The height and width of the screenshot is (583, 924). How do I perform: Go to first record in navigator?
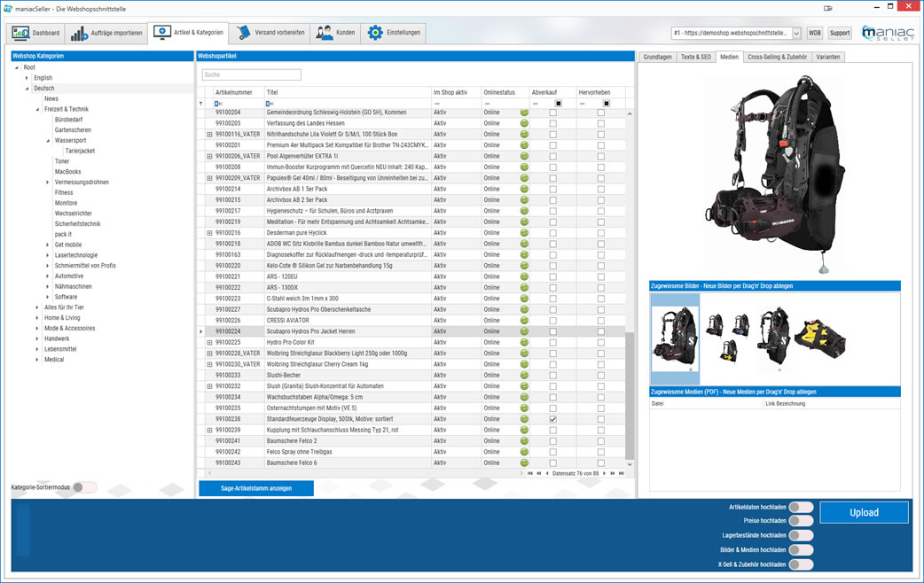click(529, 473)
